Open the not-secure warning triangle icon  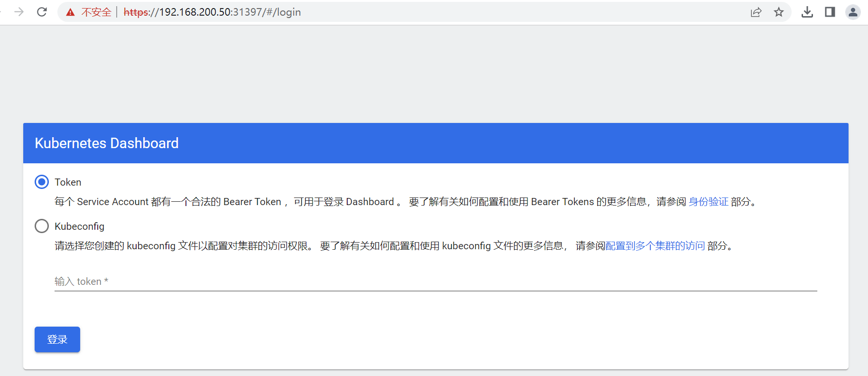tap(71, 12)
